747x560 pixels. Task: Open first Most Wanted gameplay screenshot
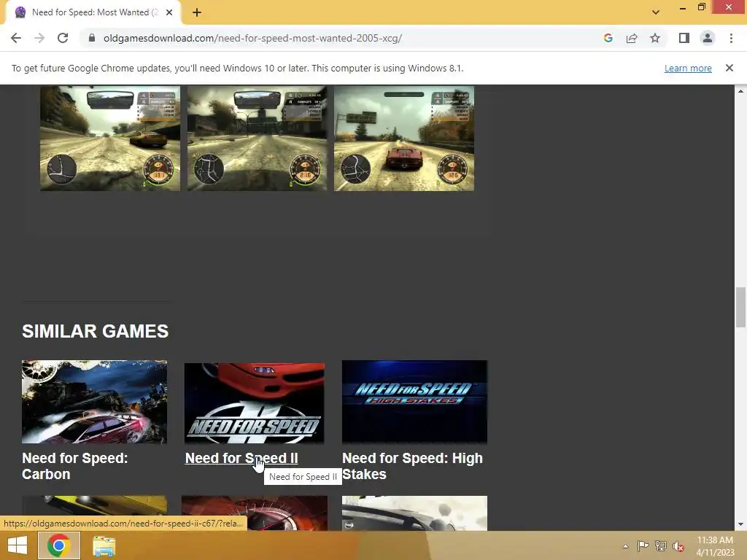point(110,139)
